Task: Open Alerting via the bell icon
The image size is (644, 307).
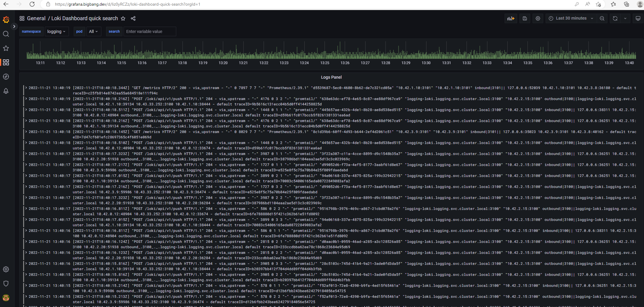Action: point(6,91)
